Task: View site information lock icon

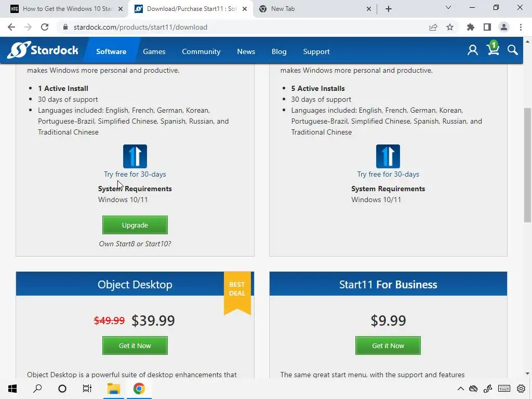Action: click(x=65, y=27)
